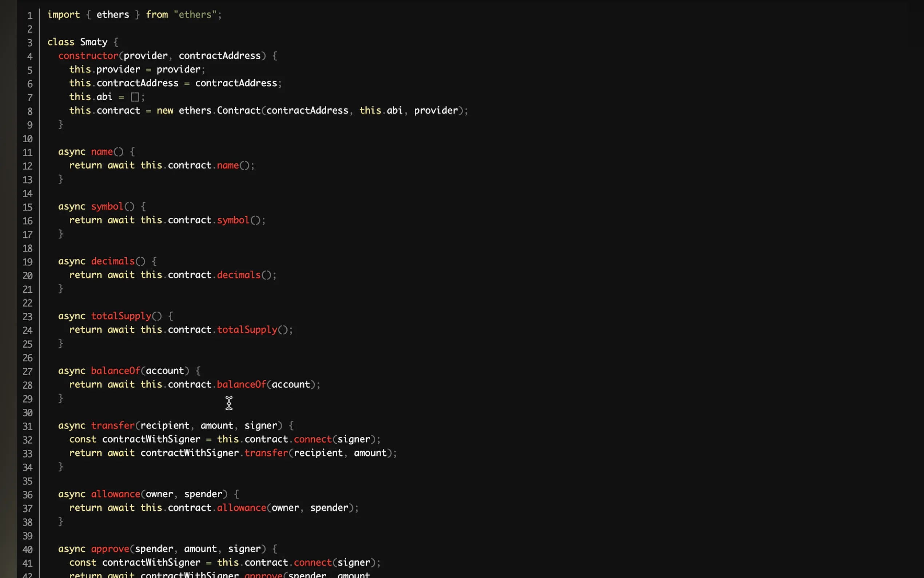Click line number 30 in the gutter
Image resolution: width=924 pixels, height=578 pixels.
click(x=28, y=413)
